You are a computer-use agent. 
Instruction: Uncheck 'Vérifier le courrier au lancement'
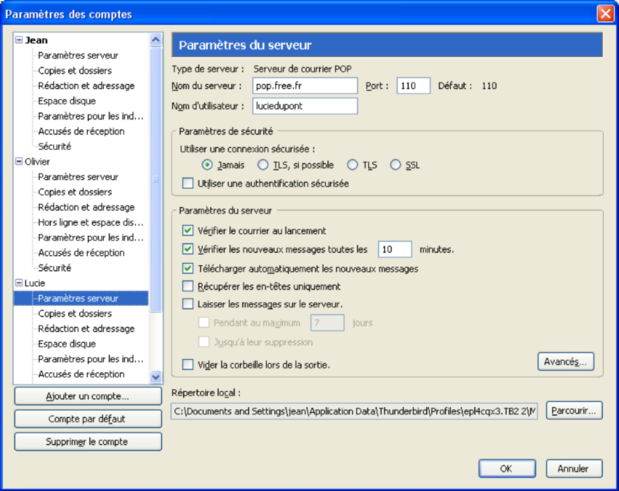pyautogui.click(x=188, y=231)
